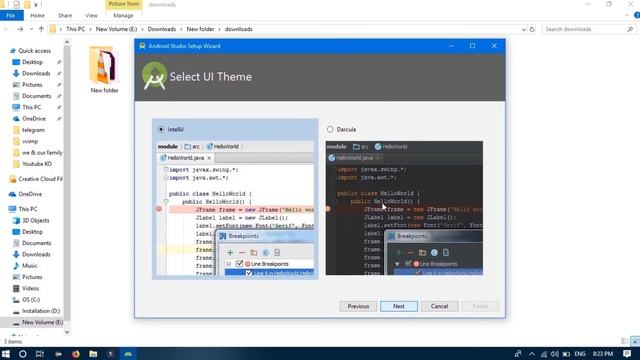Click Downloads in the address breadcrumb

point(162,29)
